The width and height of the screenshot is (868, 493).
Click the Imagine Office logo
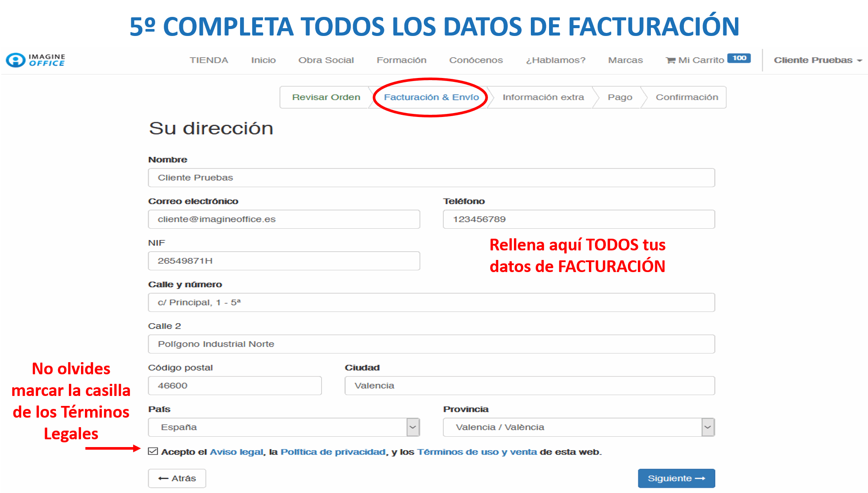[x=36, y=60]
